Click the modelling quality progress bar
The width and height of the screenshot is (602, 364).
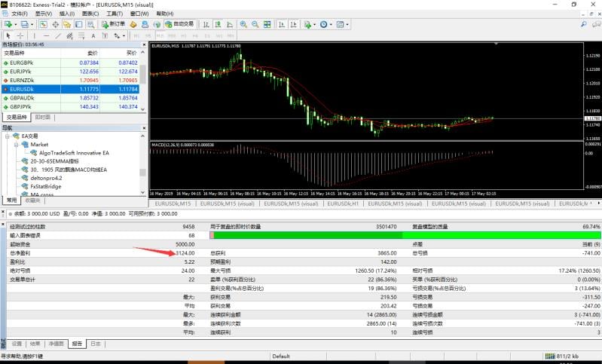405,235
